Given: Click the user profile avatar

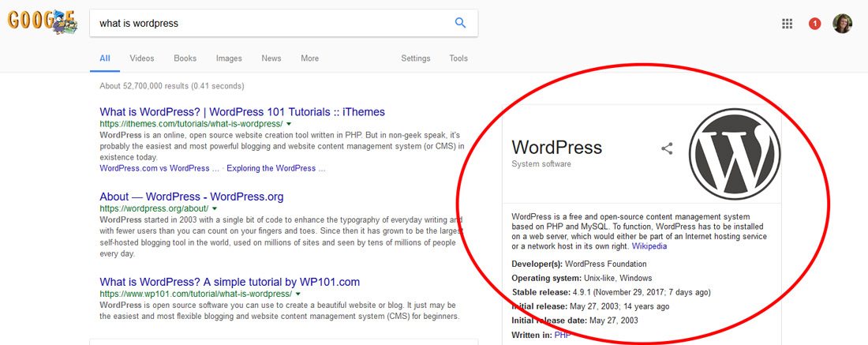Looking at the screenshot, I should tap(843, 24).
